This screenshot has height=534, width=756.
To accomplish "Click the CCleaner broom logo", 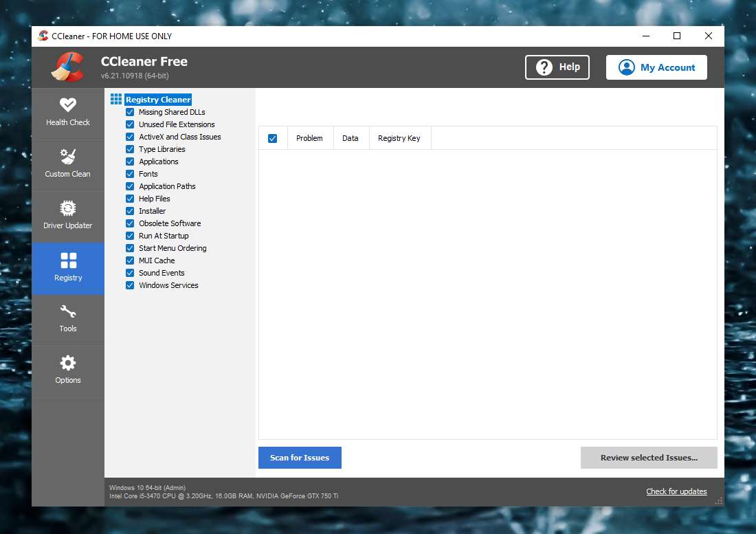I will (x=68, y=67).
